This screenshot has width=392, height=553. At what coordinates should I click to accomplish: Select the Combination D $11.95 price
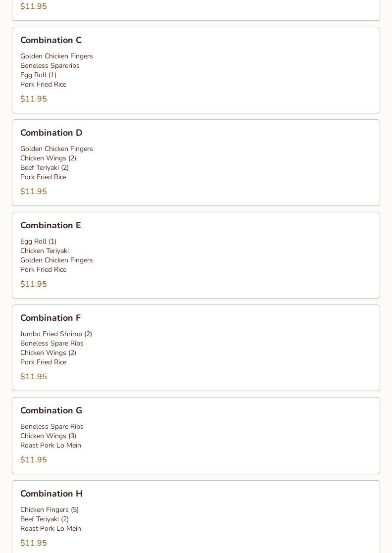tap(34, 192)
